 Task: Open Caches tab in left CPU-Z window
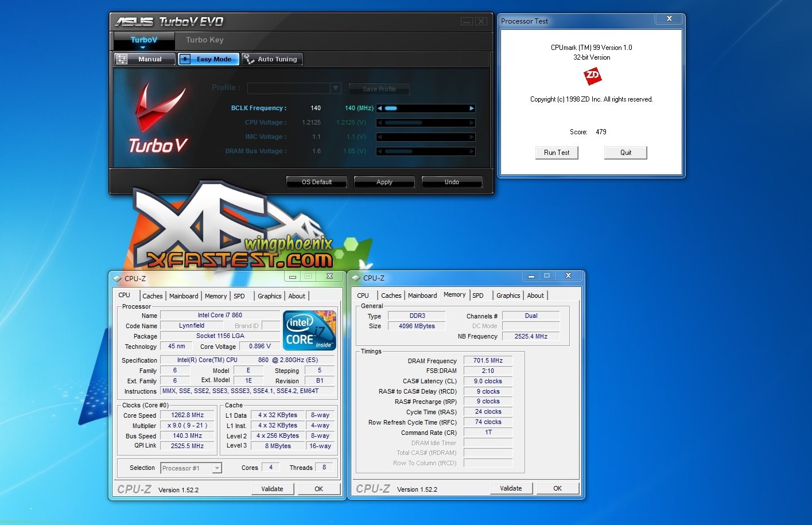click(153, 296)
